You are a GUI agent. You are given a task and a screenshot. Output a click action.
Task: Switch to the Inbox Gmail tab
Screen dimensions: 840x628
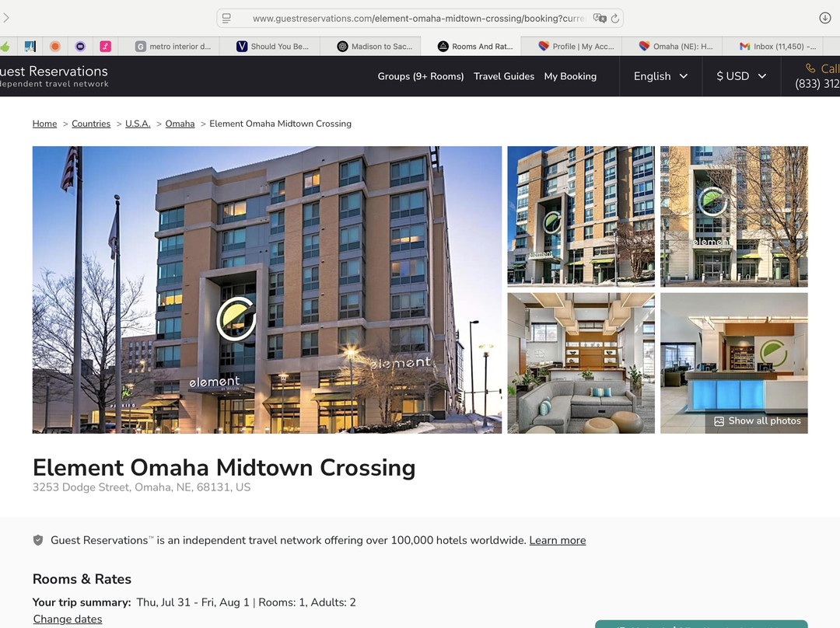[779, 47]
